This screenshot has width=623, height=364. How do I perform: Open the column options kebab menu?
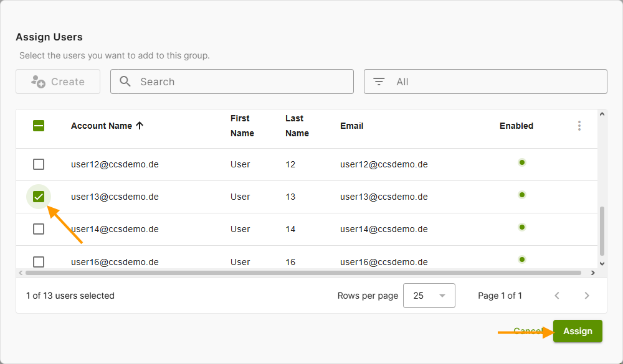click(x=579, y=125)
